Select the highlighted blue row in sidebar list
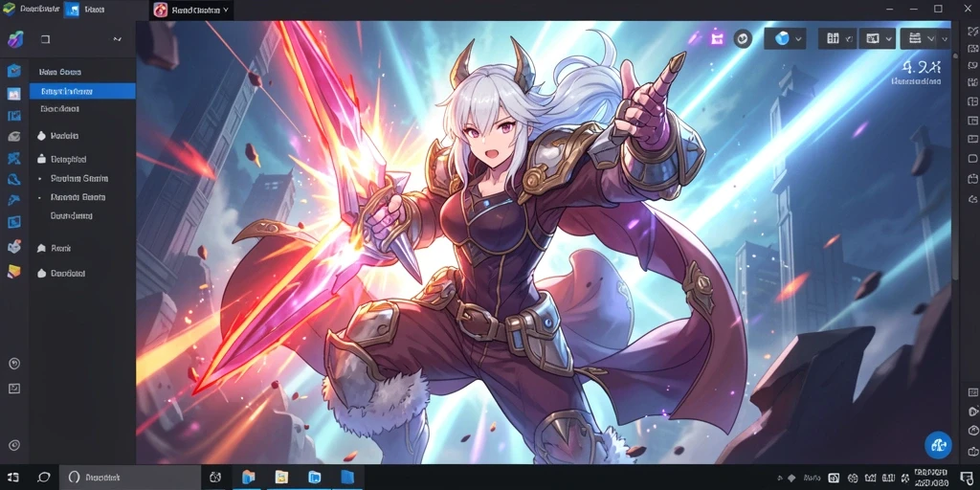This screenshot has height=490, width=980. (82, 91)
